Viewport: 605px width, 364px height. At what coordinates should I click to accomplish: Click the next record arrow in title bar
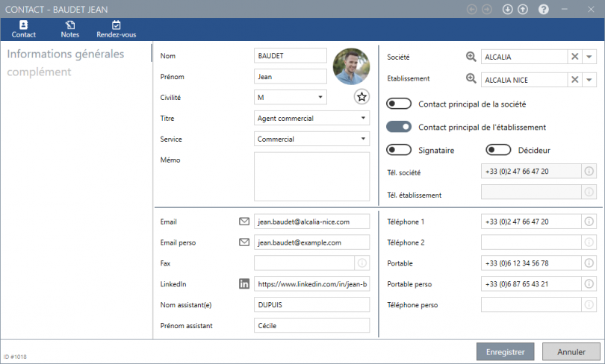(487, 9)
